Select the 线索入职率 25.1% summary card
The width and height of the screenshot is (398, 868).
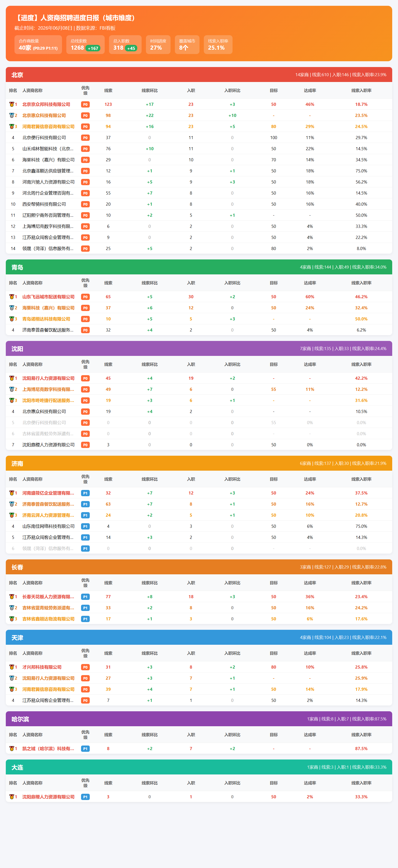(218, 44)
